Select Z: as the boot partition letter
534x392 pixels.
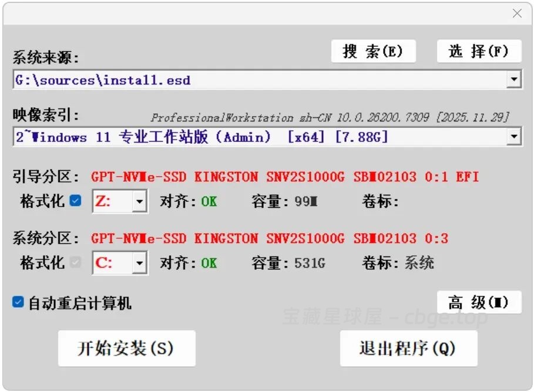click(x=109, y=201)
